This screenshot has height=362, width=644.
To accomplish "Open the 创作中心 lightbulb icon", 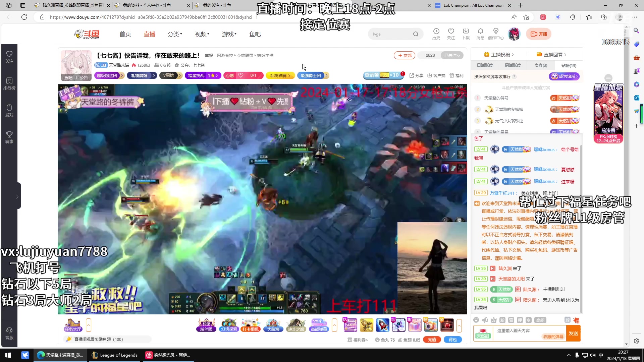I will pyautogui.click(x=496, y=34).
